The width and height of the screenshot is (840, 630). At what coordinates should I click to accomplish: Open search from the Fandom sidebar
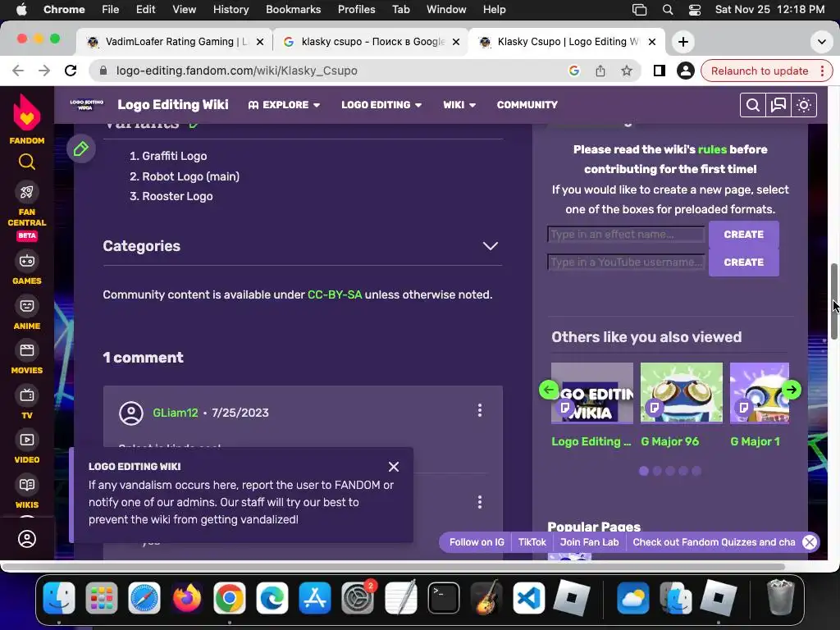(x=27, y=162)
